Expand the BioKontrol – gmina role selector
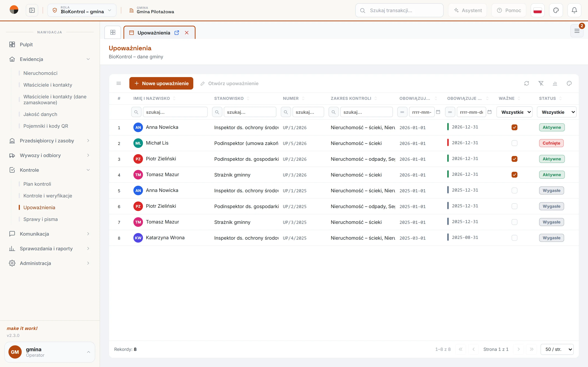588x367 pixels. click(82, 10)
